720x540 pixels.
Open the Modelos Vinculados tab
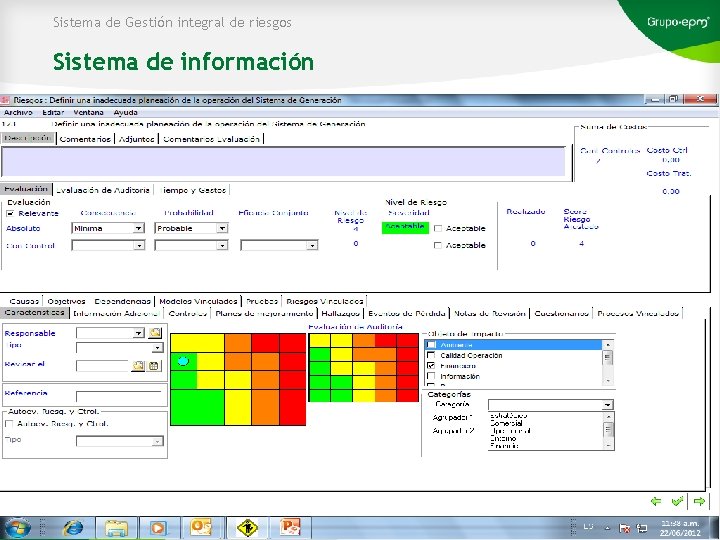click(198, 301)
